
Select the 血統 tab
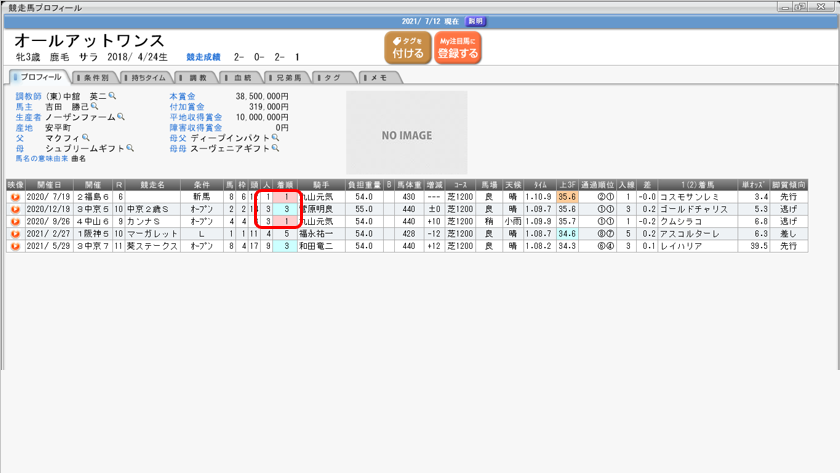click(241, 77)
